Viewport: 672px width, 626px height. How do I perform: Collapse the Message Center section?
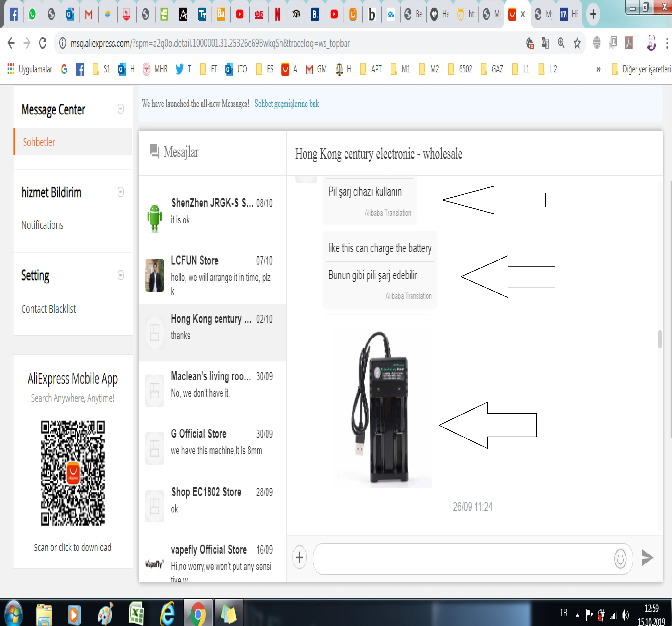click(x=121, y=109)
